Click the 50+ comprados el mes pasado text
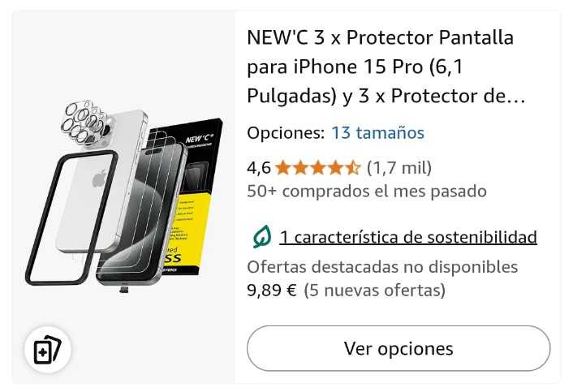The image size is (573, 392). click(367, 191)
